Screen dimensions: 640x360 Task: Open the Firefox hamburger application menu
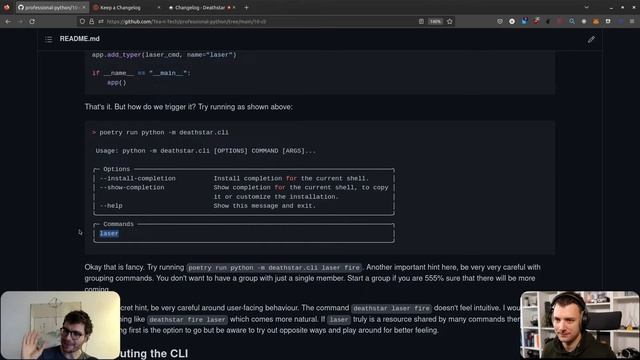coord(632,21)
